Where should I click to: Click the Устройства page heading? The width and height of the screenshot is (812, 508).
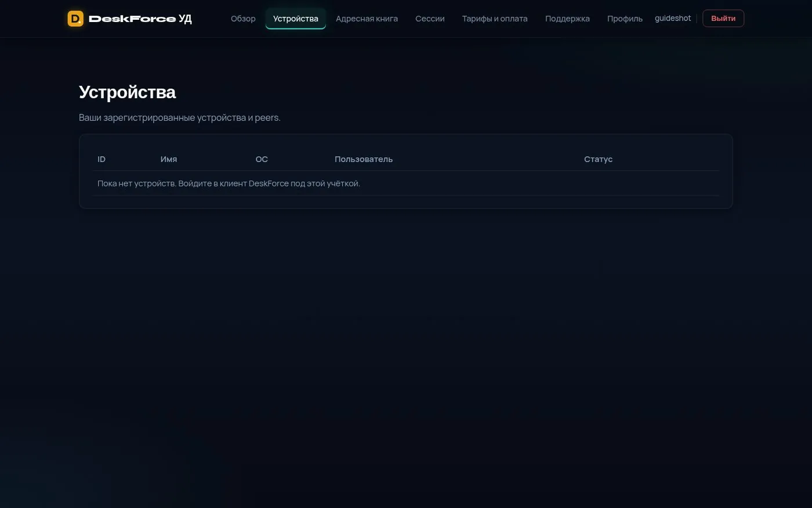point(127,92)
